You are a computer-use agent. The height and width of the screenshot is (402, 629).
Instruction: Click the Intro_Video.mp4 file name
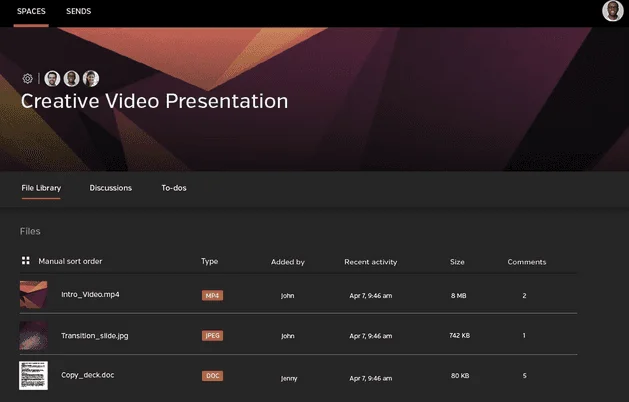(x=90, y=294)
